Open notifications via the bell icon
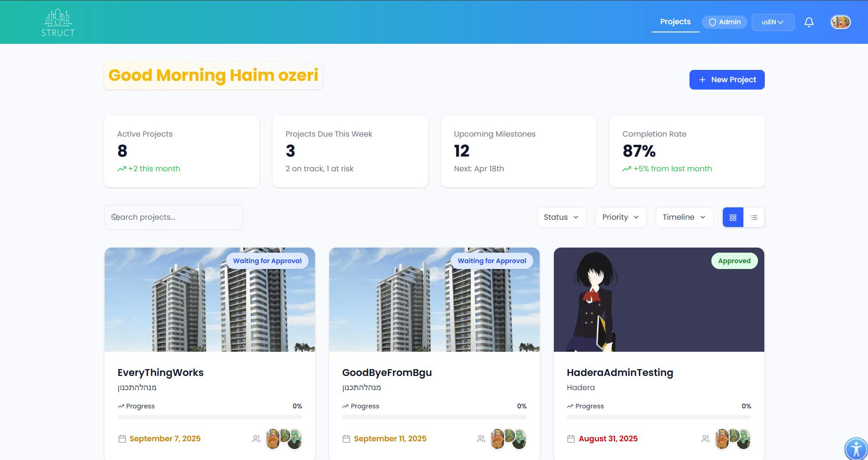 coord(809,22)
